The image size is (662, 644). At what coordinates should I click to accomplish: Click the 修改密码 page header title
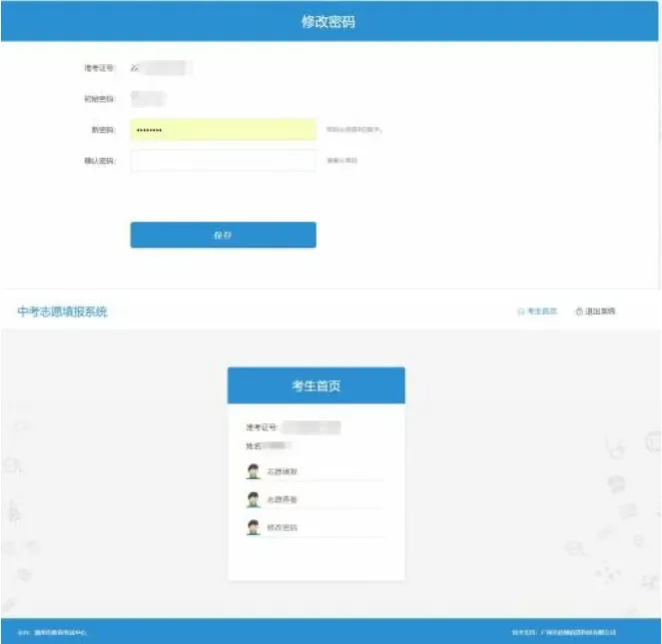329,22
